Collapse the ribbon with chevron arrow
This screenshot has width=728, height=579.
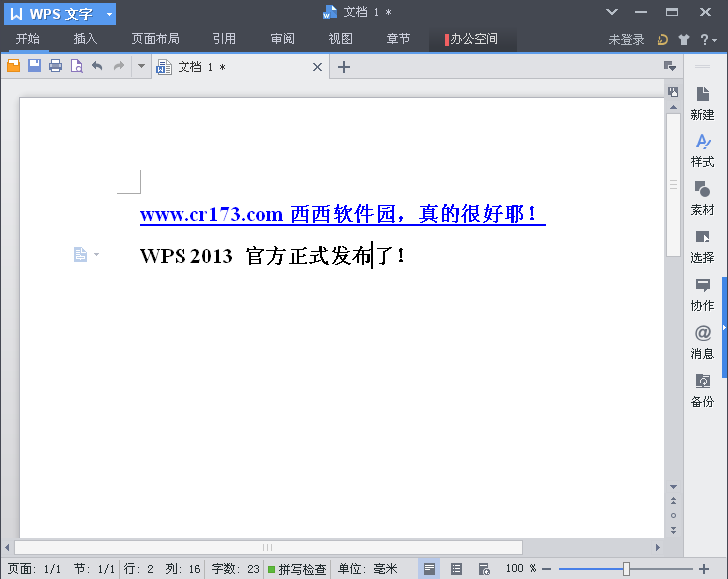point(612,12)
